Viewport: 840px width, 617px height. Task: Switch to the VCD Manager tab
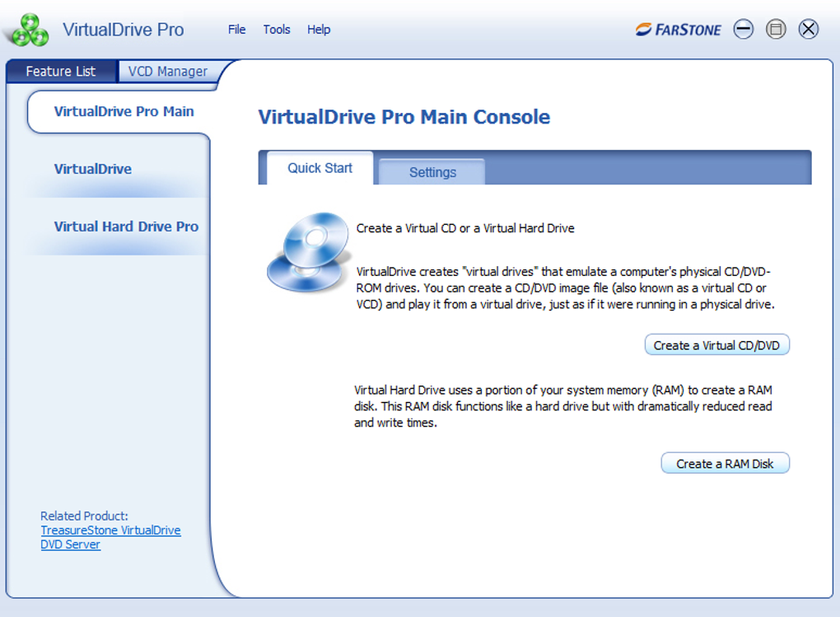point(168,72)
